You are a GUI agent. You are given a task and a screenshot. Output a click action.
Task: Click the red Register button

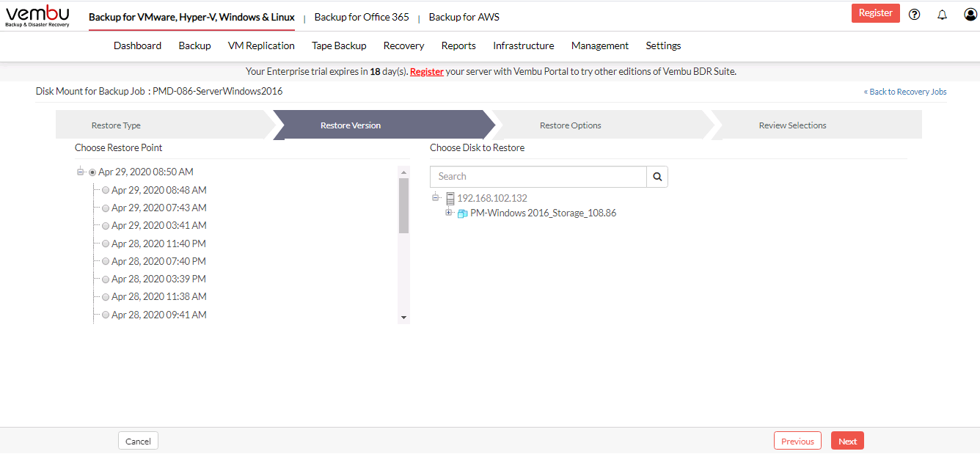(875, 13)
